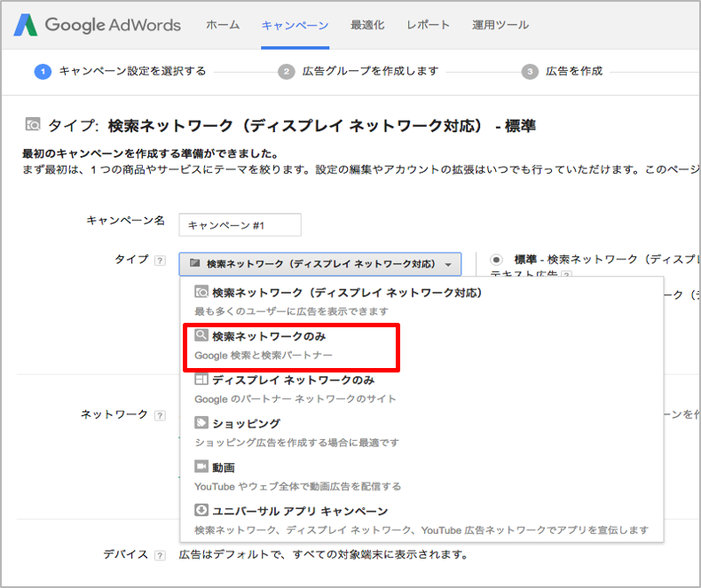
Task: Open the 運用ツール tab
Action: (x=500, y=25)
